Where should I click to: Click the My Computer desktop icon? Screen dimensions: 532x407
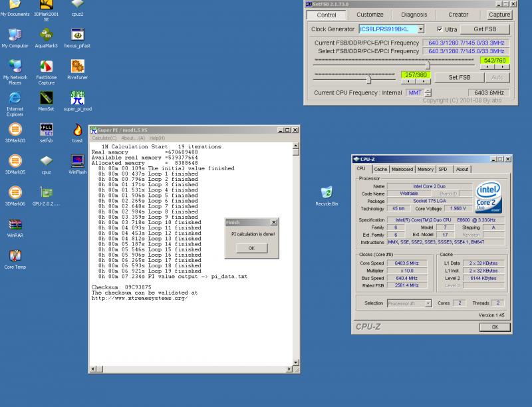(x=15, y=38)
